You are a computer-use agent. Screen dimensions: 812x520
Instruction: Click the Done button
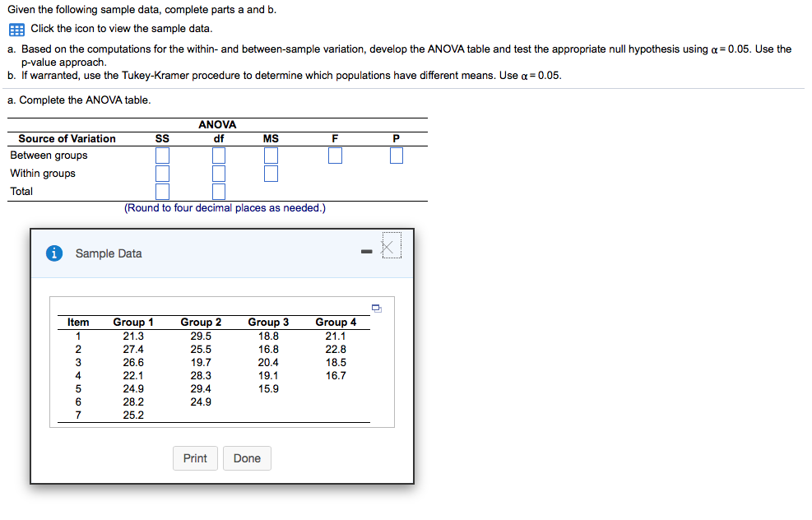[x=247, y=458]
